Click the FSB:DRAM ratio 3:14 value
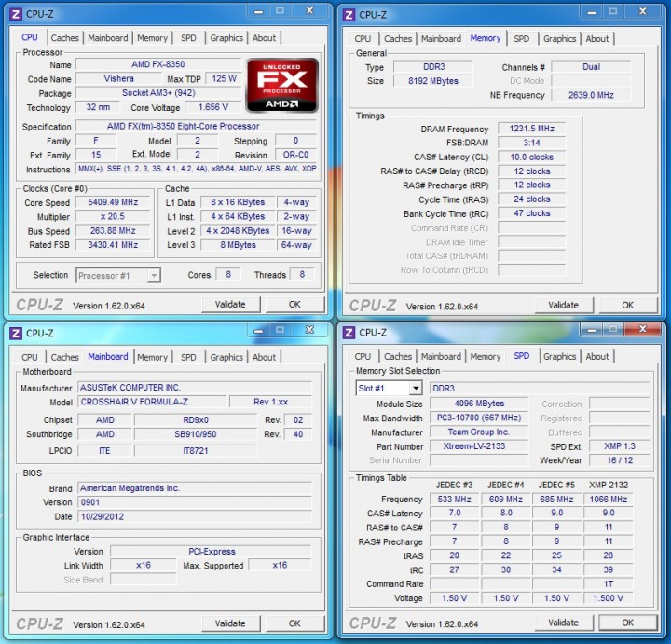The height and width of the screenshot is (644, 671). pyautogui.click(x=531, y=143)
